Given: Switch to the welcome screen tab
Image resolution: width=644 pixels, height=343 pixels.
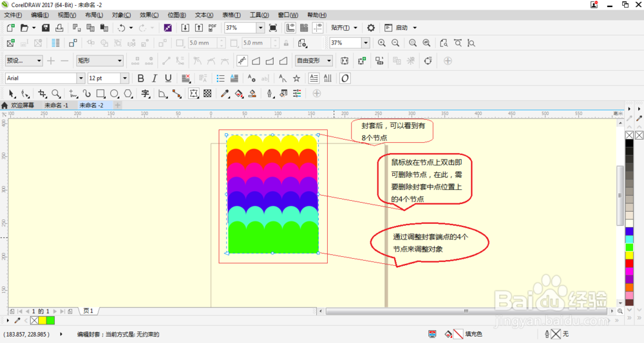Looking at the screenshot, I should pos(18,106).
